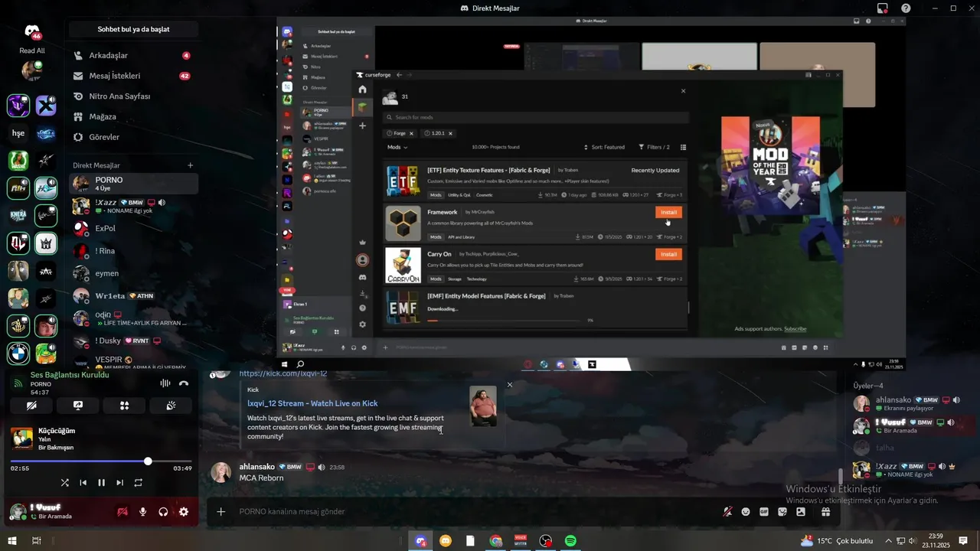Open the Soundboard button

pos(171,406)
